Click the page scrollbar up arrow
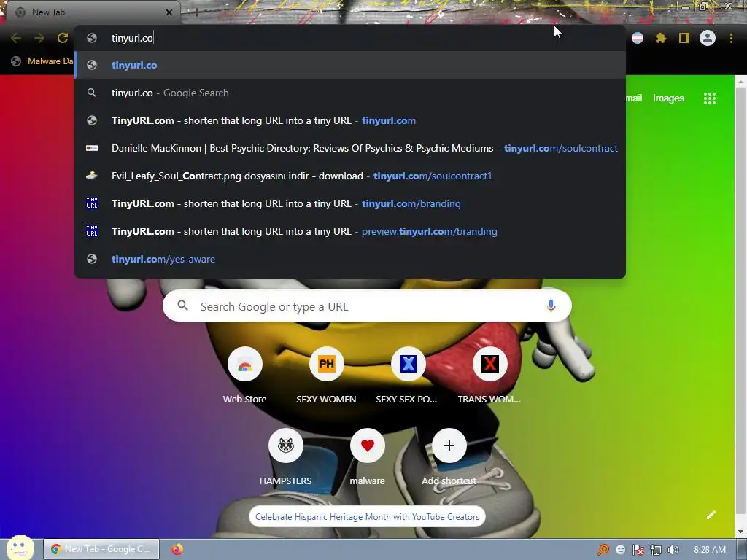This screenshot has height=560, width=747. coord(741,82)
